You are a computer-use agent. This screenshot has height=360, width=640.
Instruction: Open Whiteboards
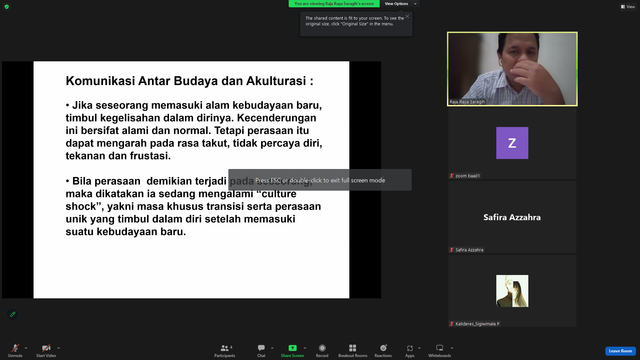click(x=440, y=350)
